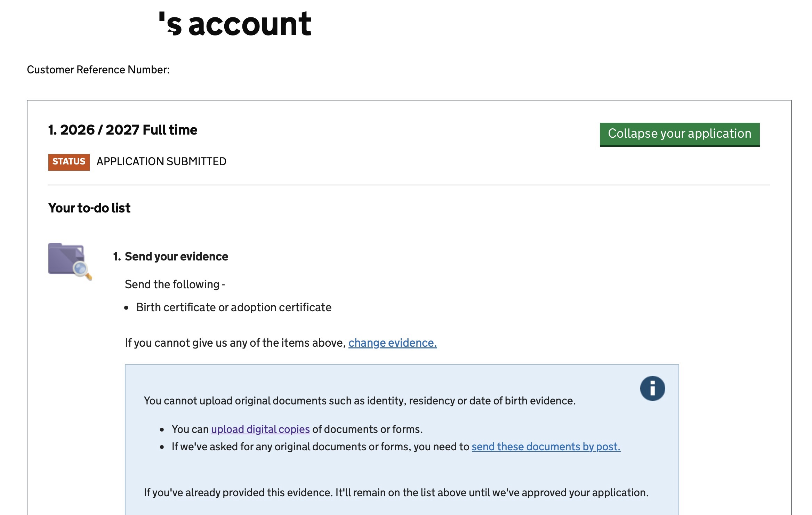Click the Your to-do list heading
This screenshot has width=812, height=515.
[89, 208]
